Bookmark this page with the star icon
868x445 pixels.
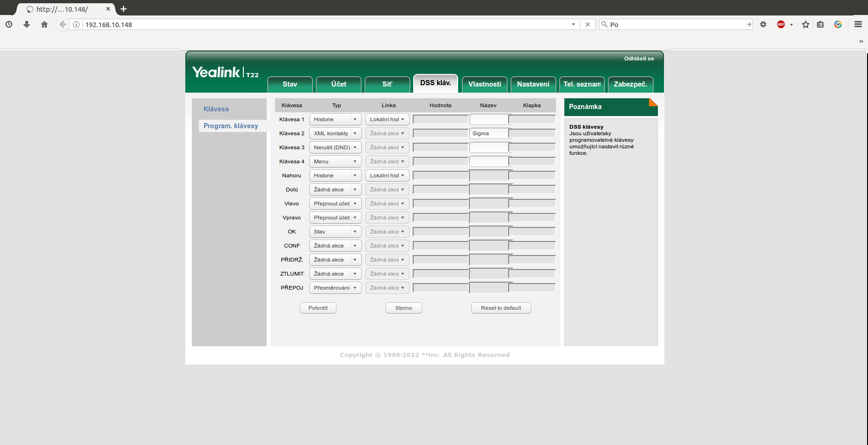pos(806,24)
